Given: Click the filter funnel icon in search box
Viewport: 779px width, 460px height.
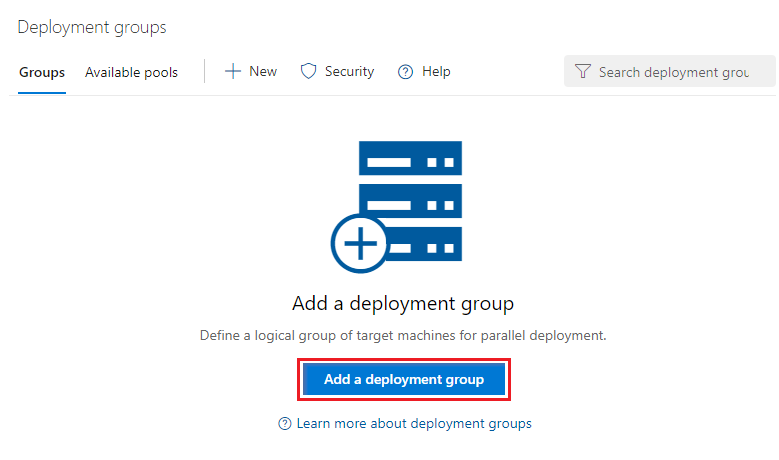Looking at the screenshot, I should pyautogui.click(x=583, y=72).
